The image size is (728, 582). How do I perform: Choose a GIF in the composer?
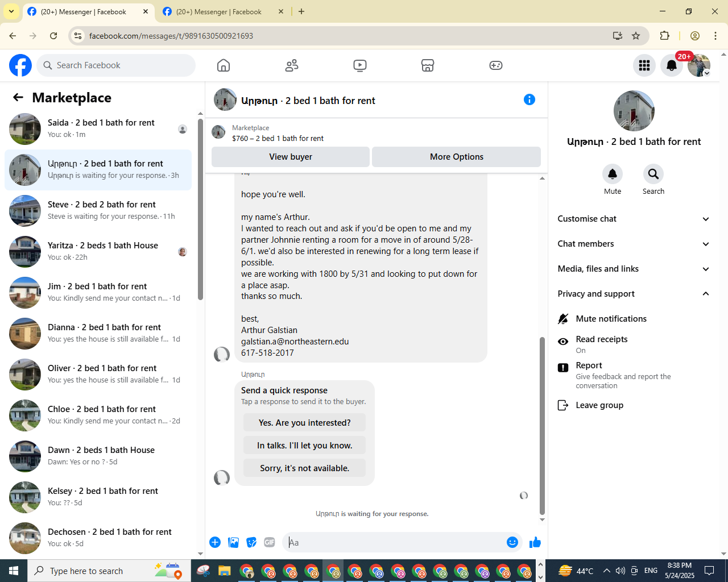coord(270,542)
